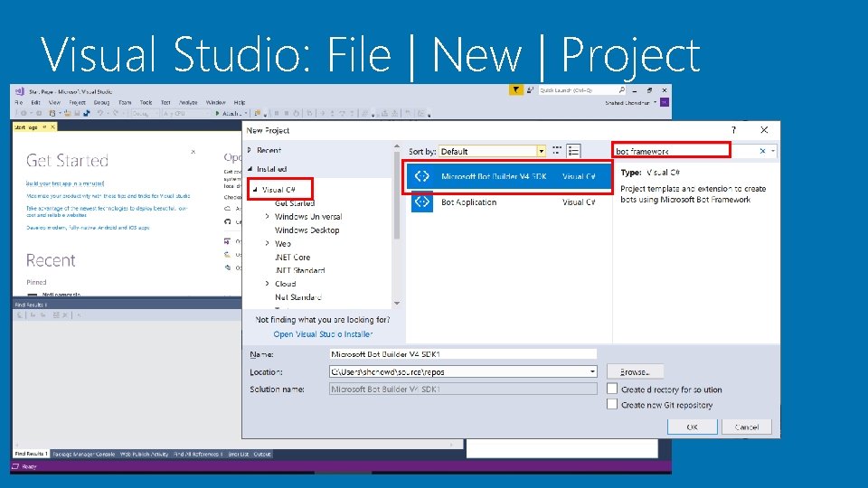Click Cancel in New Project dialog
The height and width of the screenshot is (488, 868).
[746, 427]
